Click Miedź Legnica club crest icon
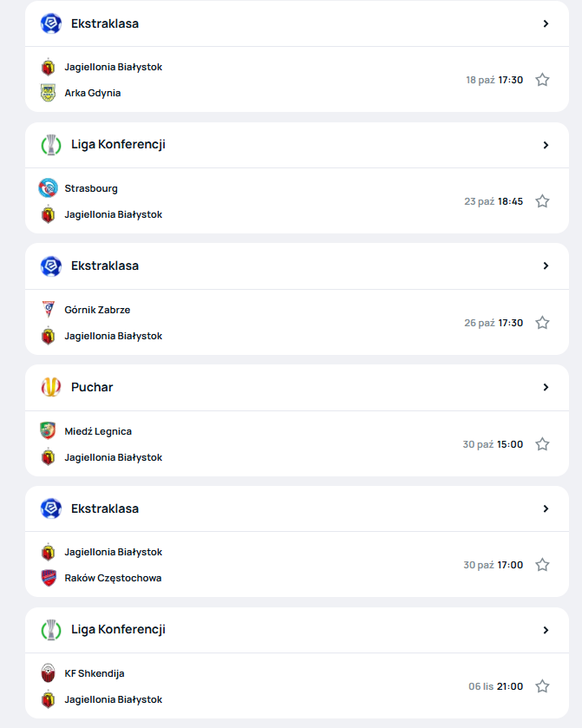The width and height of the screenshot is (582, 728). (49, 431)
